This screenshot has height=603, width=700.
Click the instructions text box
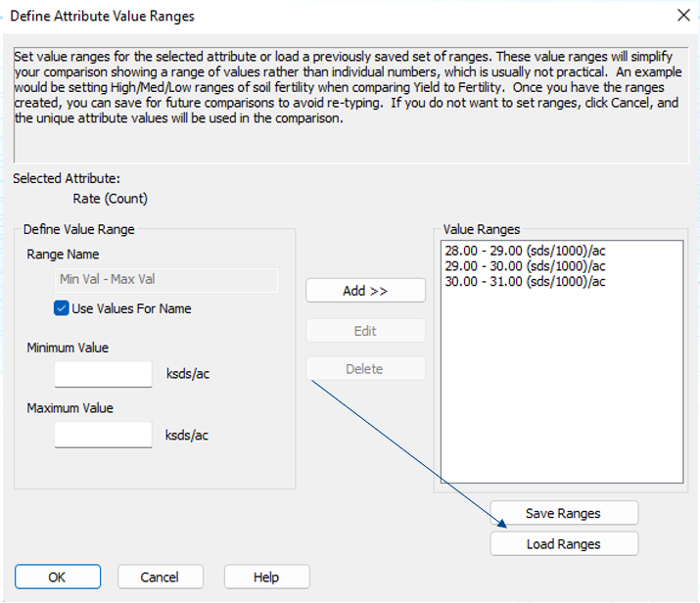pyautogui.click(x=350, y=105)
